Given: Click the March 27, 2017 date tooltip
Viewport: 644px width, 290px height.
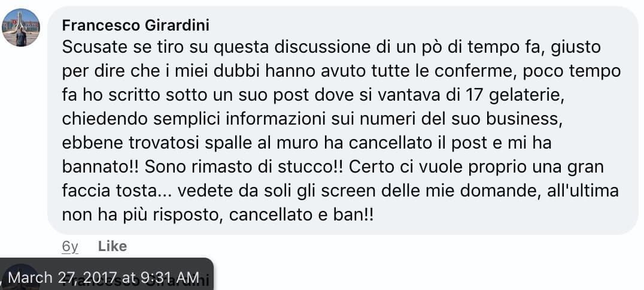Looking at the screenshot, I should coord(105,276).
